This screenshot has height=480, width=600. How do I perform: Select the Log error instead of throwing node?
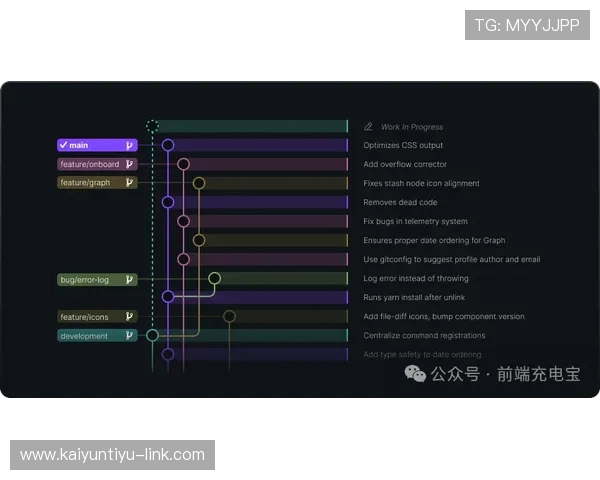pyautogui.click(x=214, y=279)
